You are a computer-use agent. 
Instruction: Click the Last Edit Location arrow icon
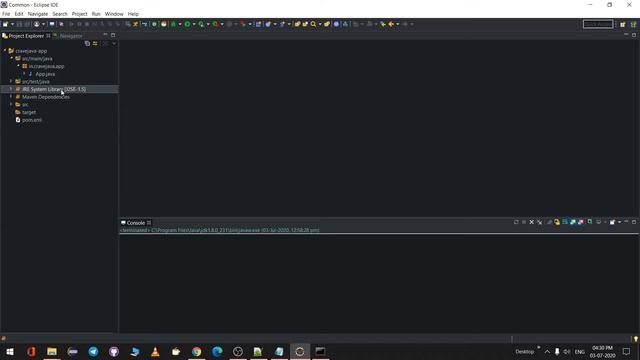point(383,24)
